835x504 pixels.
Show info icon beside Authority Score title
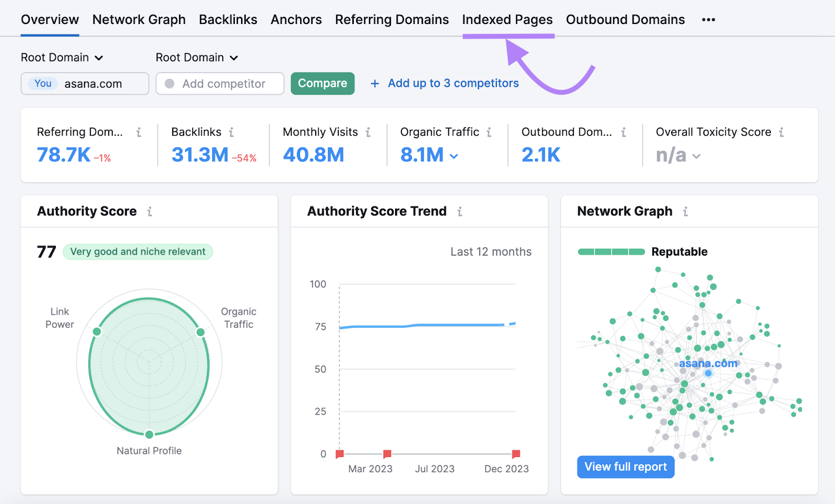(x=150, y=212)
